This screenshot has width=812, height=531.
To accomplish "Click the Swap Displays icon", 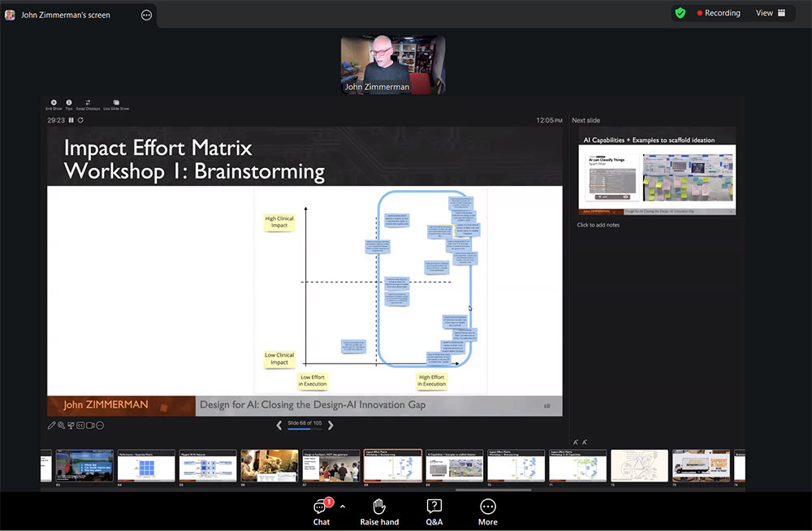I will [x=88, y=102].
